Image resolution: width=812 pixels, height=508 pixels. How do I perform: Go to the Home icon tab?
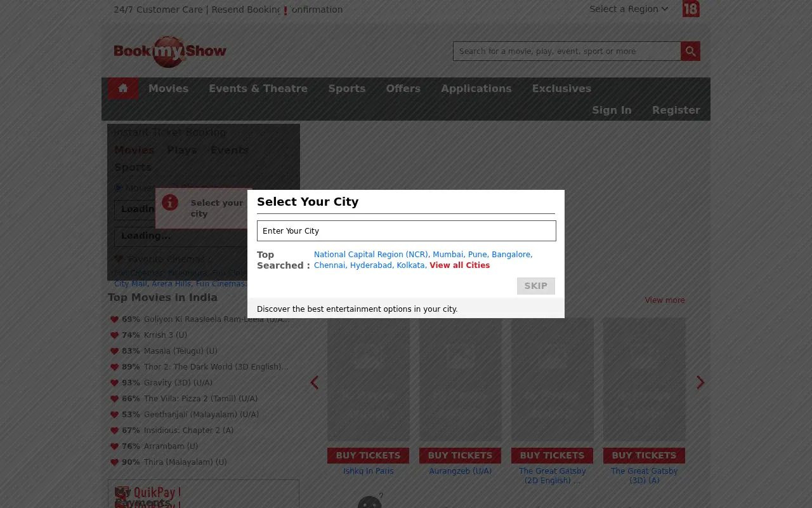click(x=123, y=88)
